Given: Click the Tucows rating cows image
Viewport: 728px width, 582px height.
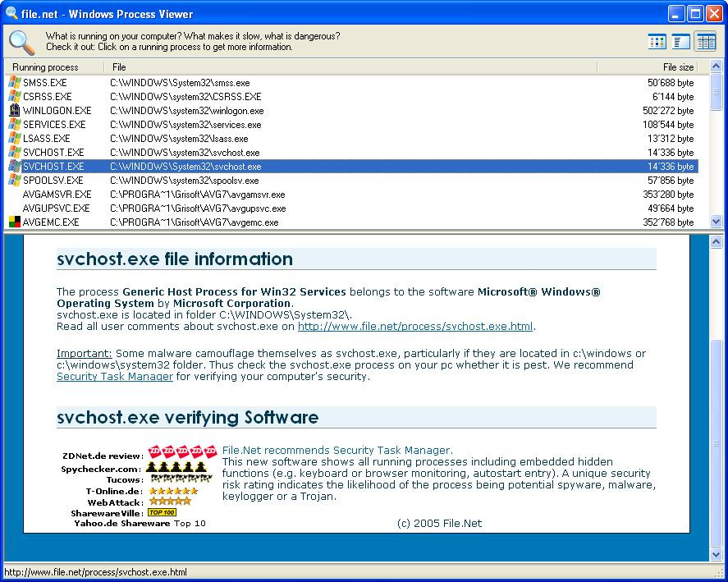Looking at the screenshot, I should pyautogui.click(x=181, y=478).
